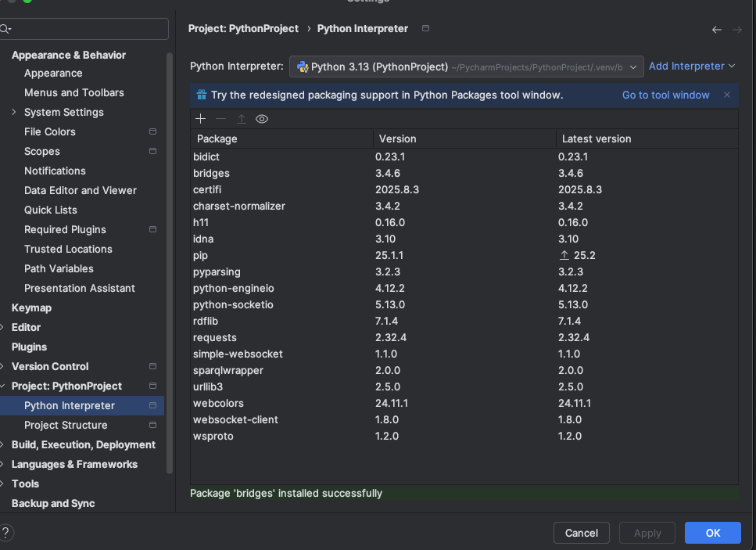The width and height of the screenshot is (756, 550).
Task: Click the install package plus icon
Action: pyautogui.click(x=201, y=119)
